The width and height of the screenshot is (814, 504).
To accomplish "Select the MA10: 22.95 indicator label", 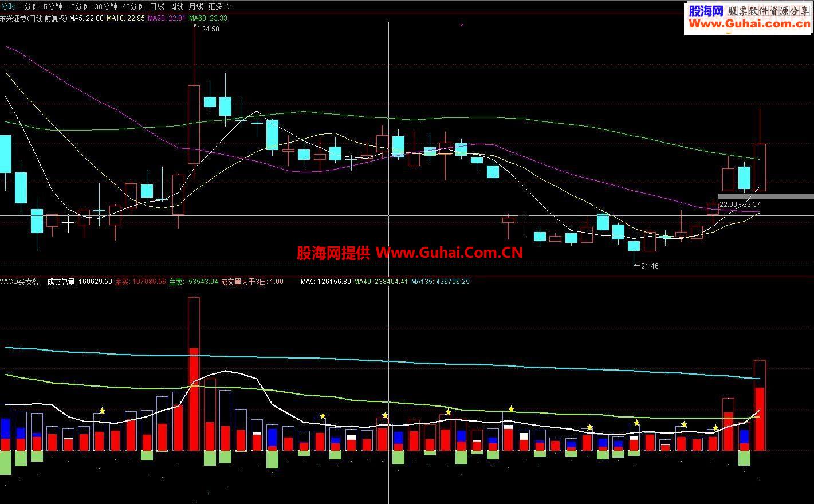I will [126, 18].
